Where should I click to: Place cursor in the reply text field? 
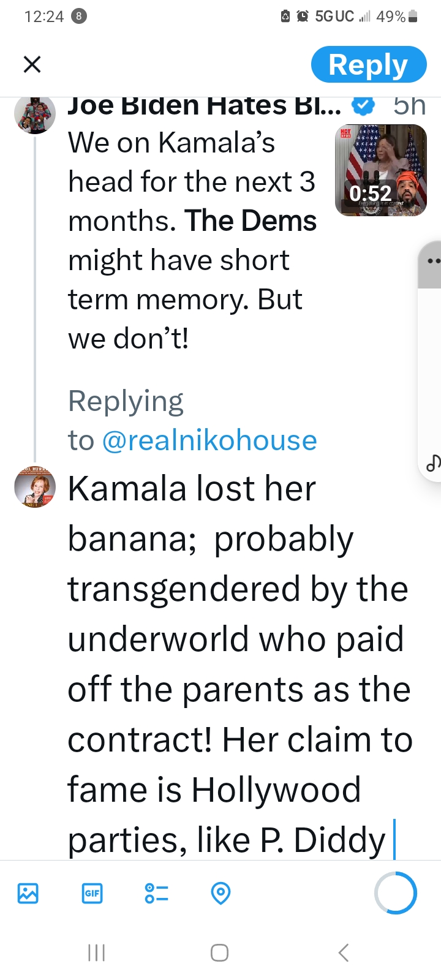pyautogui.click(x=240, y=663)
